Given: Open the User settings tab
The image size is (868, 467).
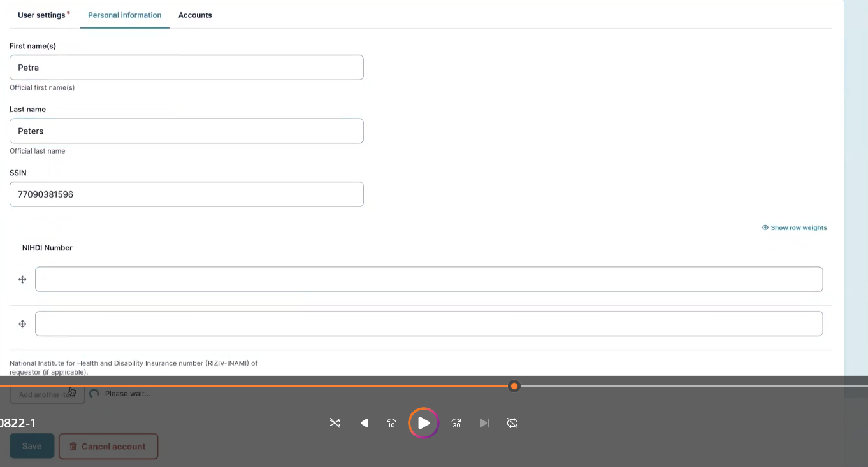Looking at the screenshot, I should [42, 15].
